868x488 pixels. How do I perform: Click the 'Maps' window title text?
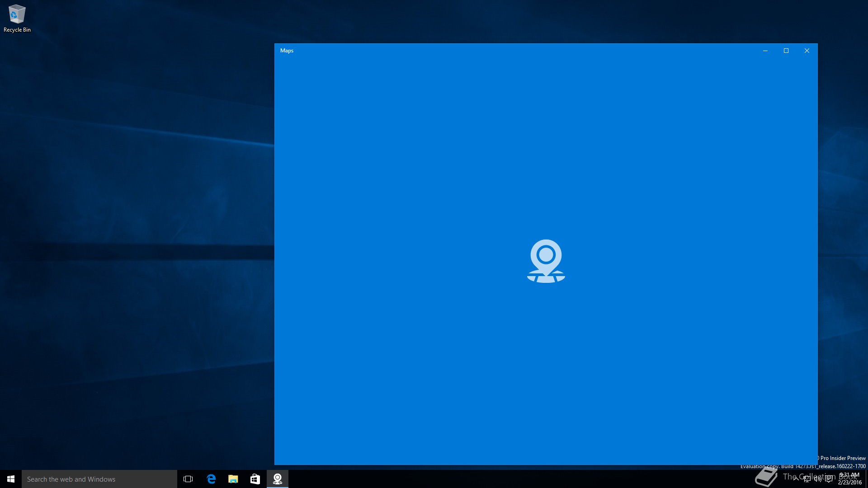pos(287,51)
